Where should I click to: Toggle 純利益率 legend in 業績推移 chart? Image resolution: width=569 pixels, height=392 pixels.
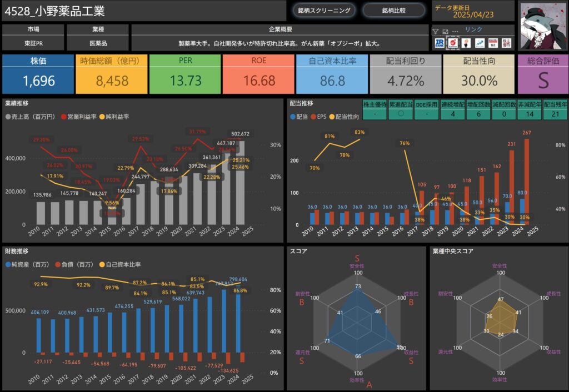click(114, 117)
